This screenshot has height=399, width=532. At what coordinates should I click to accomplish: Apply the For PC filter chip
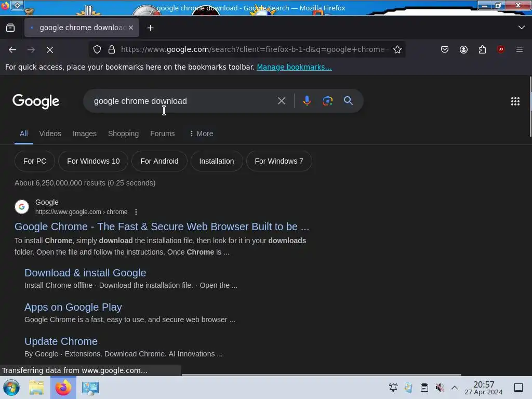[x=35, y=161]
